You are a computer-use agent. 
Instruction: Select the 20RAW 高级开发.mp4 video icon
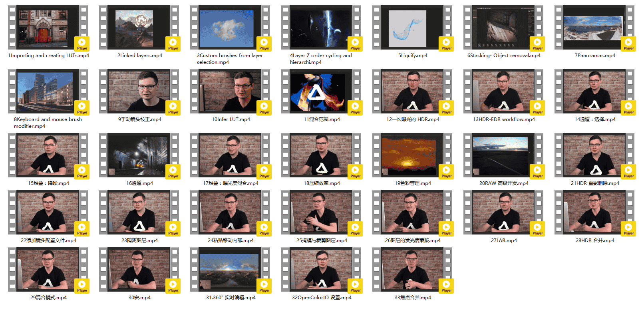click(503, 155)
